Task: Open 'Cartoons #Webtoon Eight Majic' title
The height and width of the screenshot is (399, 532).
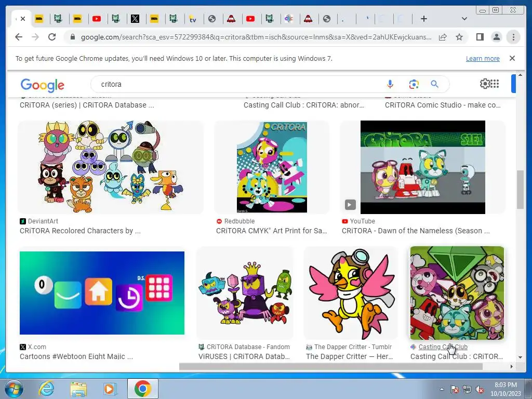Action: click(76, 356)
